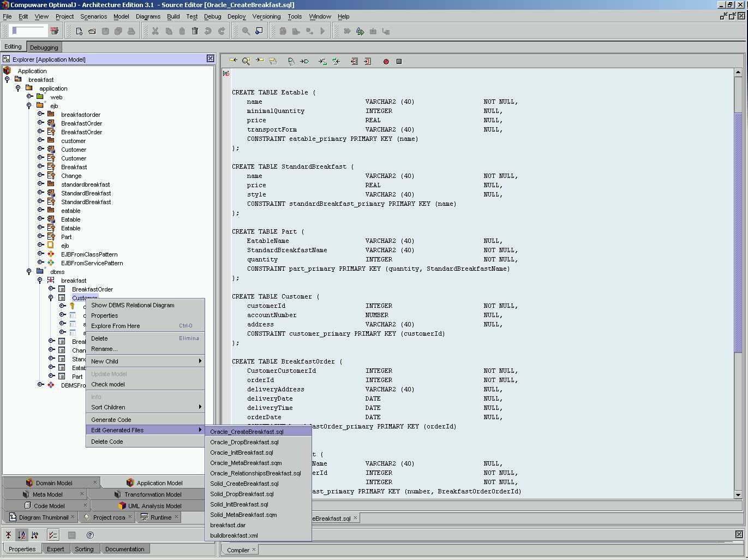Image resolution: width=748 pixels, height=560 pixels.
Task: Open the Documentation tab
Action: [x=125, y=549]
